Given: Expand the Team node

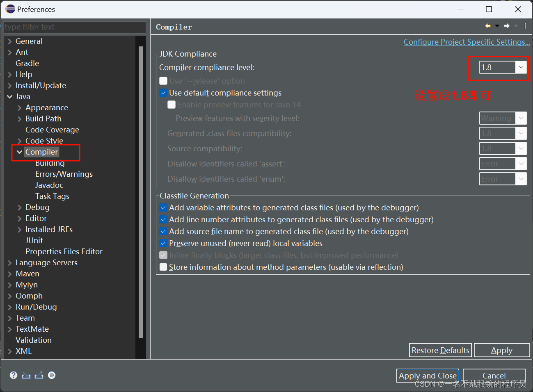Looking at the screenshot, I should click(x=10, y=318).
